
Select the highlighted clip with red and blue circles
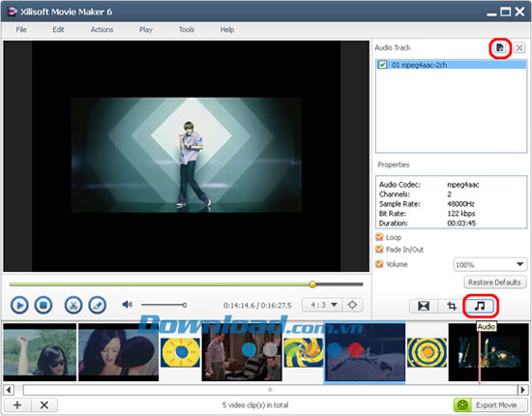(x=365, y=352)
